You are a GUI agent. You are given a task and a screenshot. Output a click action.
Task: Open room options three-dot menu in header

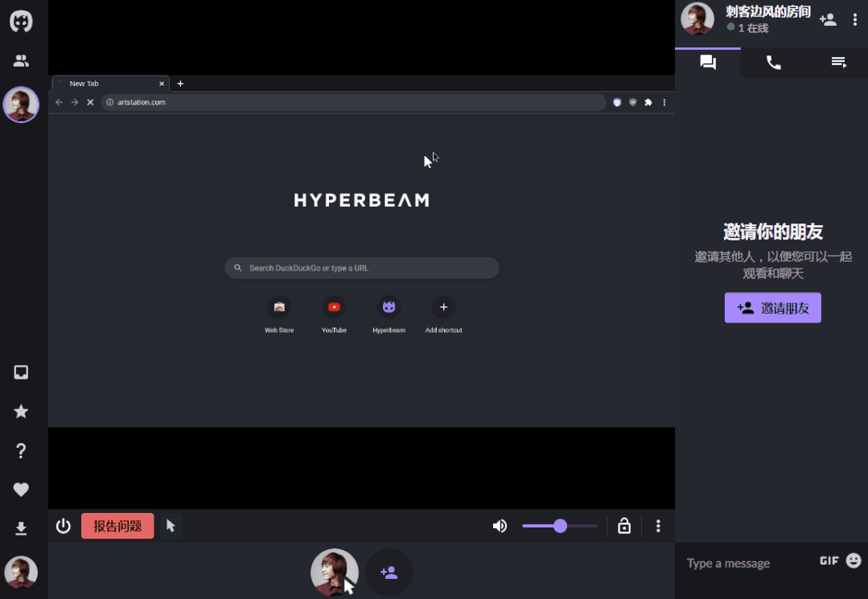click(x=855, y=20)
